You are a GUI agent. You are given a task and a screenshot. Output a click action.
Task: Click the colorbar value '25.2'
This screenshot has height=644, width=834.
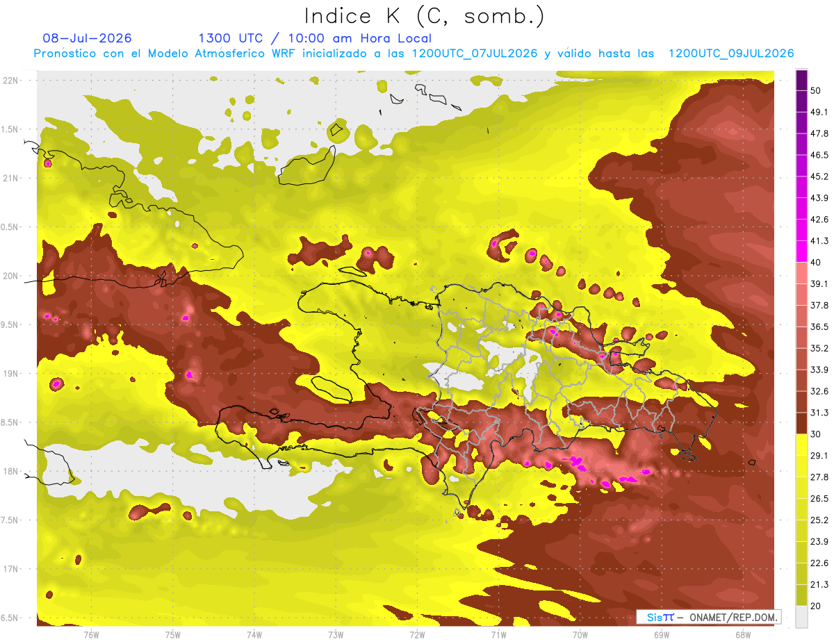[819, 520]
